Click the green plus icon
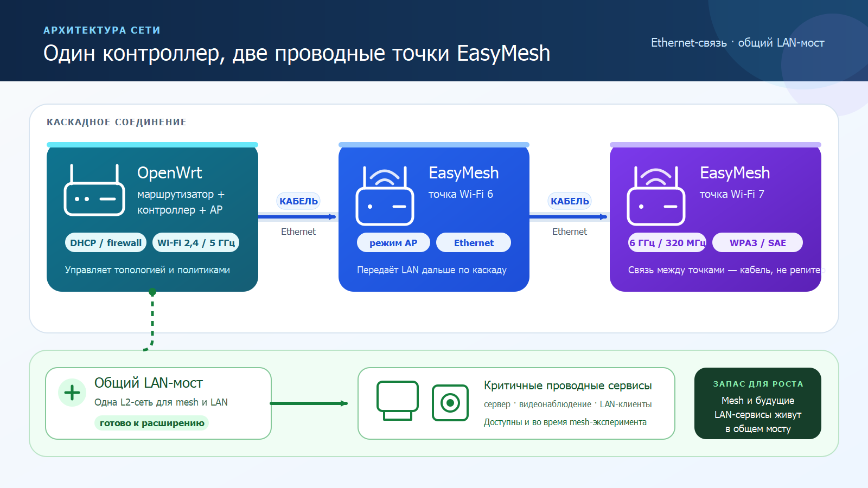This screenshot has height=488, width=868. click(72, 393)
